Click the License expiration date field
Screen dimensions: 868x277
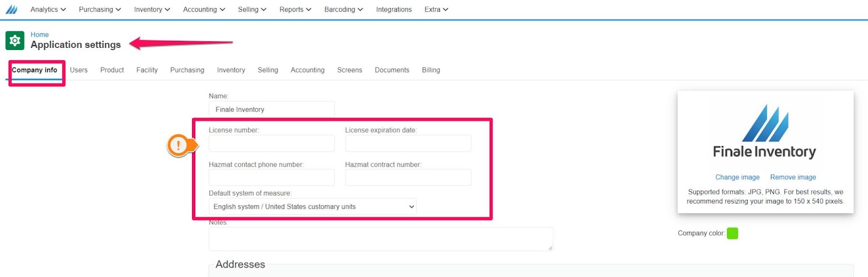[408, 143]
